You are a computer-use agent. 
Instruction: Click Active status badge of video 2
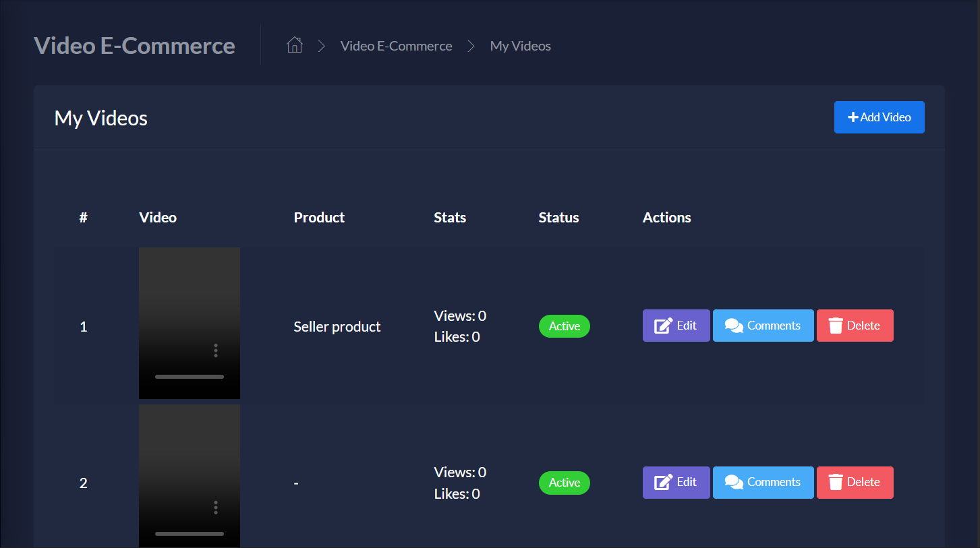[564, 483]
